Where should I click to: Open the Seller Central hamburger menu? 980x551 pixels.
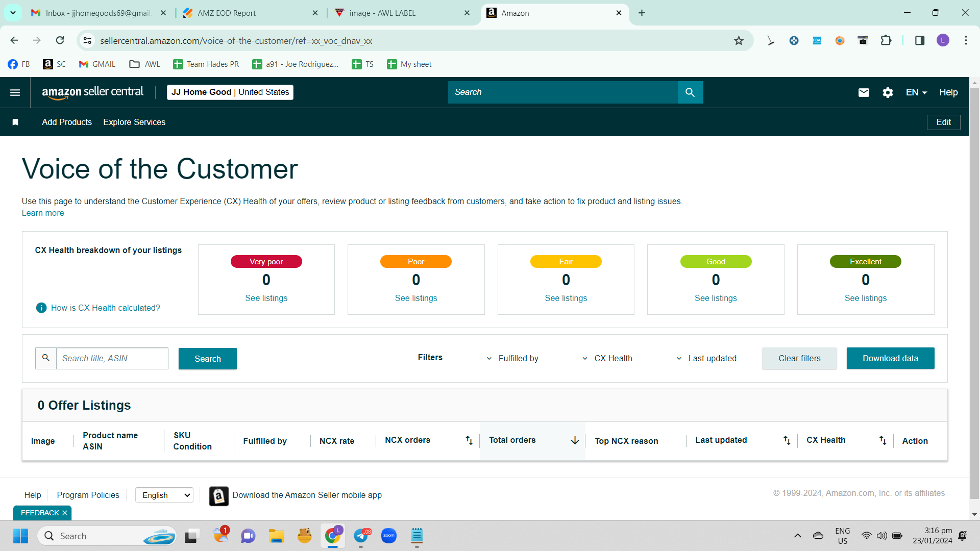point(15,92)
